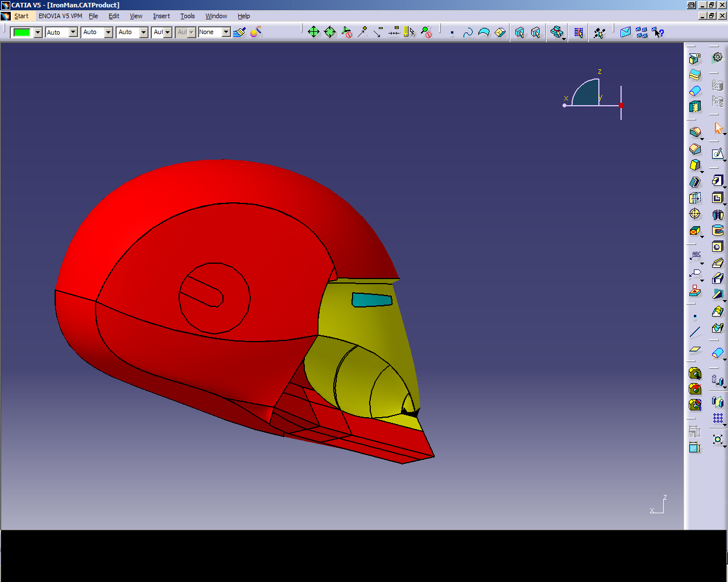Select the green rotating-arrows move tool
The image size is (728, 582).
[x=330, y=32]
